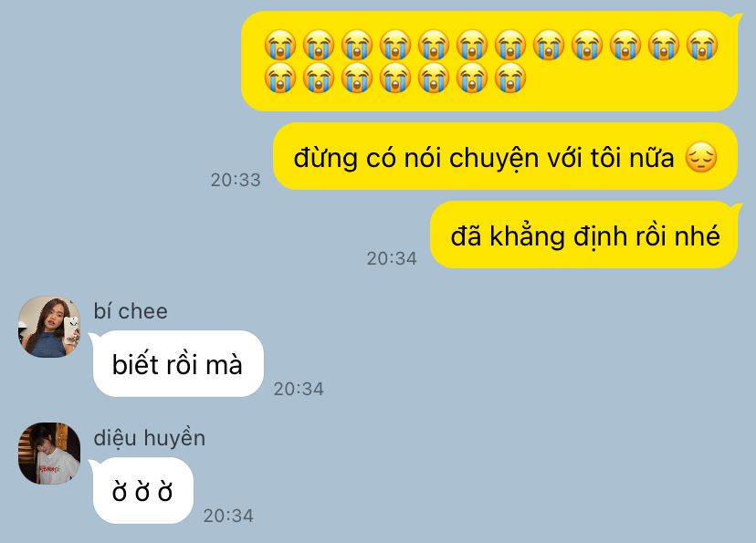Click the 20:34 timestamp beside yellow bubble
Screen dimensions: 756x543
[x=392, y=258]
